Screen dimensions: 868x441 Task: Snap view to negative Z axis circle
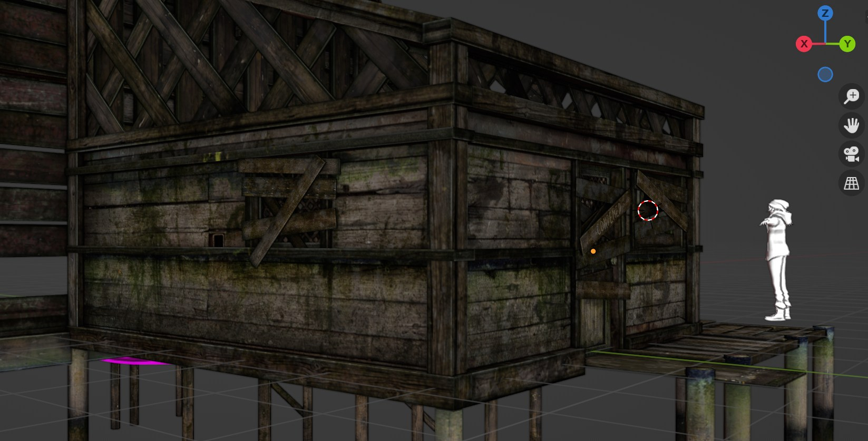click(825, 75)
